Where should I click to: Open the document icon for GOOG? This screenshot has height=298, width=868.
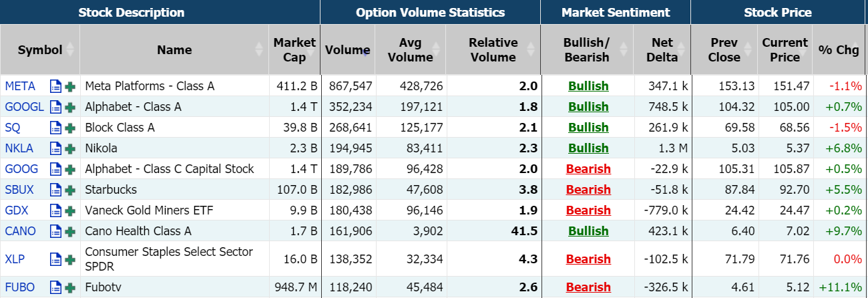[x=56, y=169]
